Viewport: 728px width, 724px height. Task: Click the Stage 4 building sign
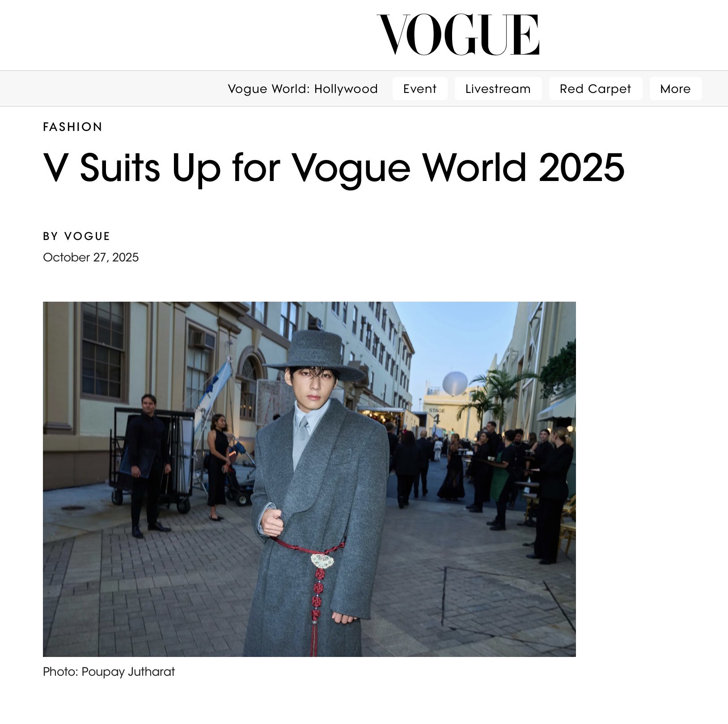pyautogui.click(x=436, y=415)
